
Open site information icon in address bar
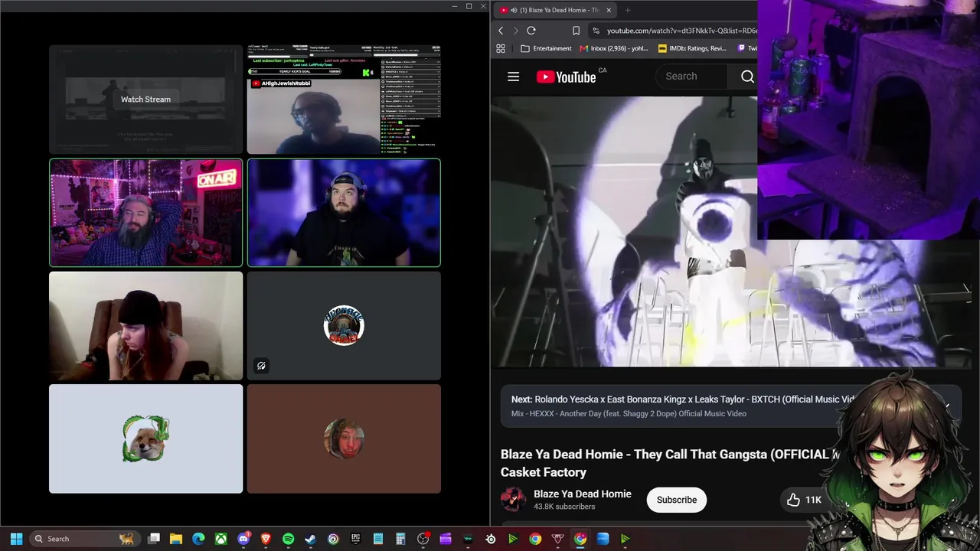(x=596, y=31)
